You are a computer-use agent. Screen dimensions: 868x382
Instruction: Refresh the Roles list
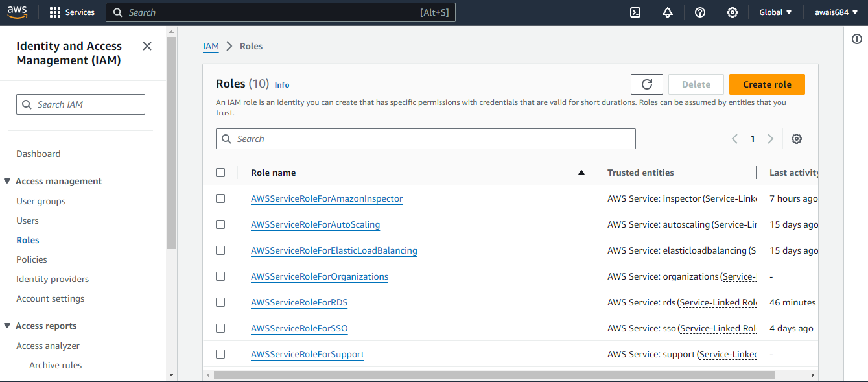pyautogui.click(x=646, y=84)
